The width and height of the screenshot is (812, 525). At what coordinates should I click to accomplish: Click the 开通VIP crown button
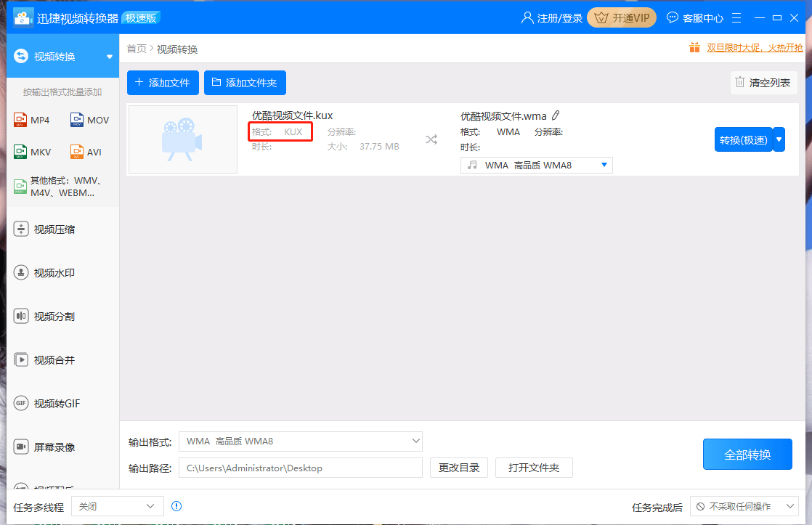point(622,18)
